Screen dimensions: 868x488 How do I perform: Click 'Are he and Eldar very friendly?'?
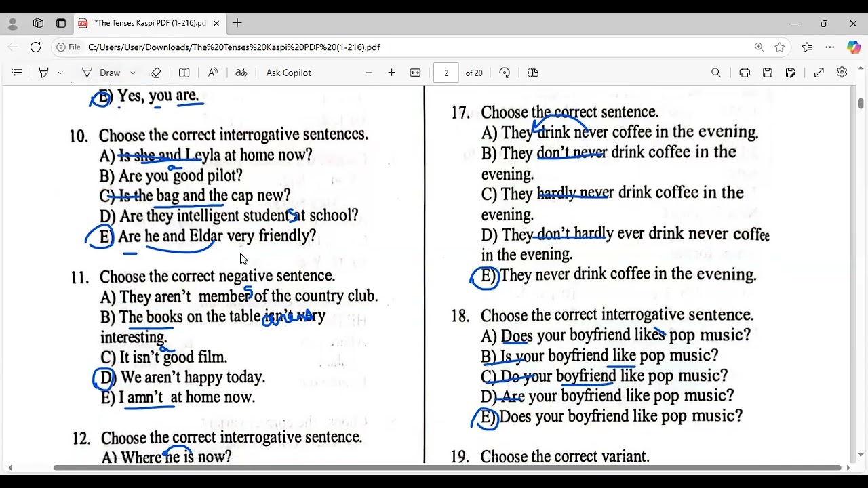click(x=217, y=236)
